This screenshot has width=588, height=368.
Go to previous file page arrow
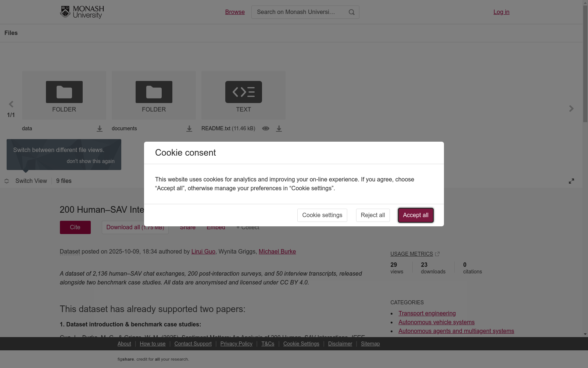11,104
